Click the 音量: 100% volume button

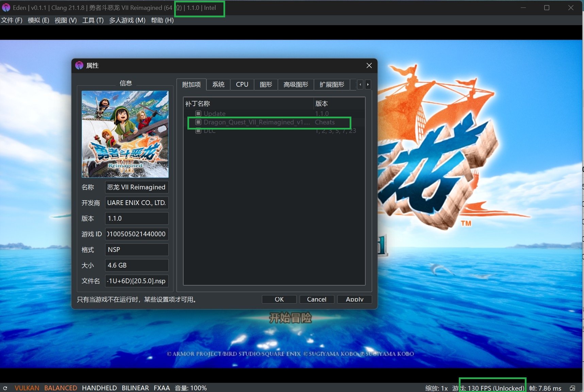coord(191,388)
